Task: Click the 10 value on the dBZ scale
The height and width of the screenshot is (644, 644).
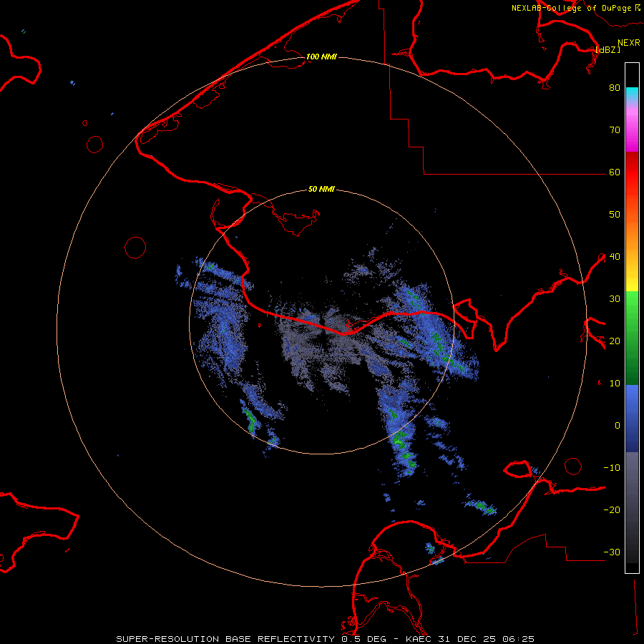Action: pyautogui.click(x=615, y=384)
